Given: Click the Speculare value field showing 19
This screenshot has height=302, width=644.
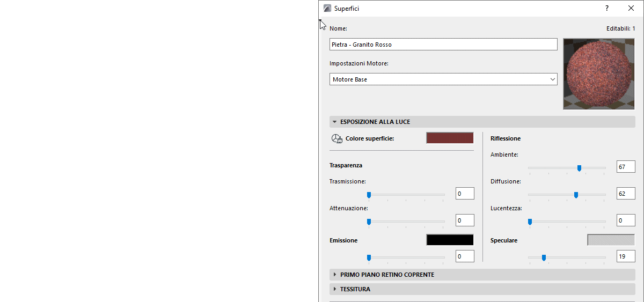Looking at the screenshot, I should pyautogui.click(x=626, y=256).
